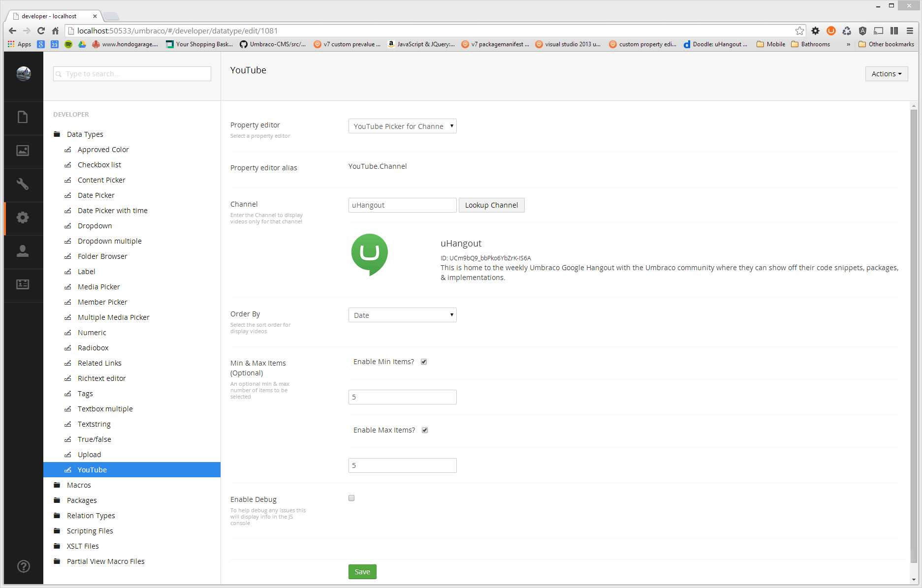Open the Users section icon
The image size is (922, 588).
pyautogui.click(x=23, y=251)
